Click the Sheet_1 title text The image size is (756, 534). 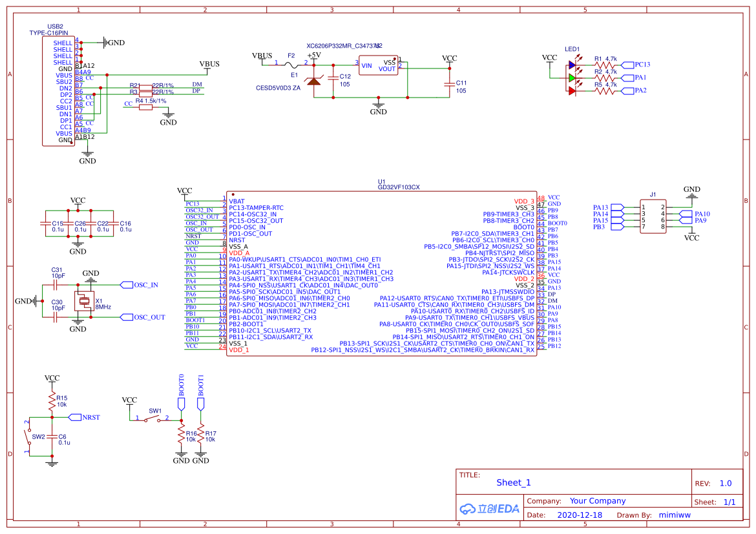[514, 482]
